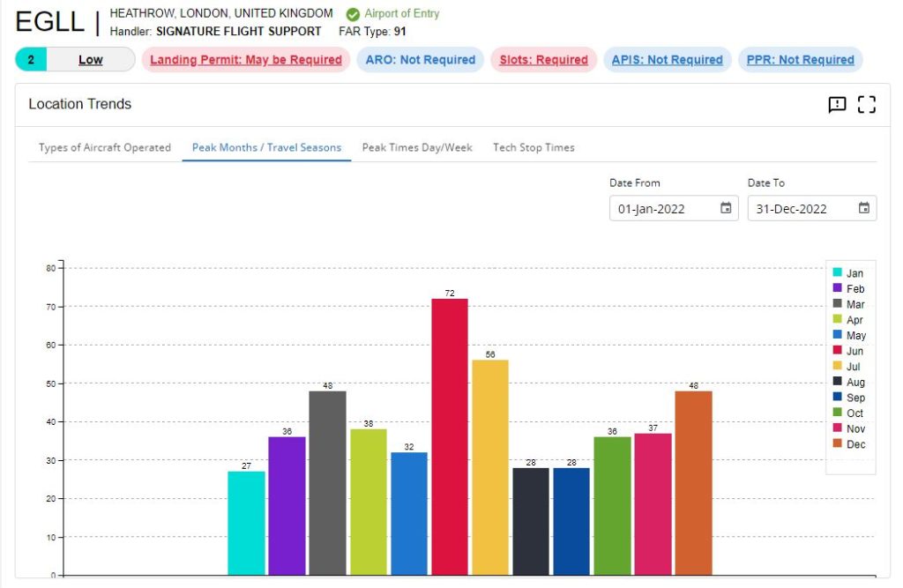Switch to Types of Aircraft Operated tab
Screen dimensions: 903x588
click(105, 147)
